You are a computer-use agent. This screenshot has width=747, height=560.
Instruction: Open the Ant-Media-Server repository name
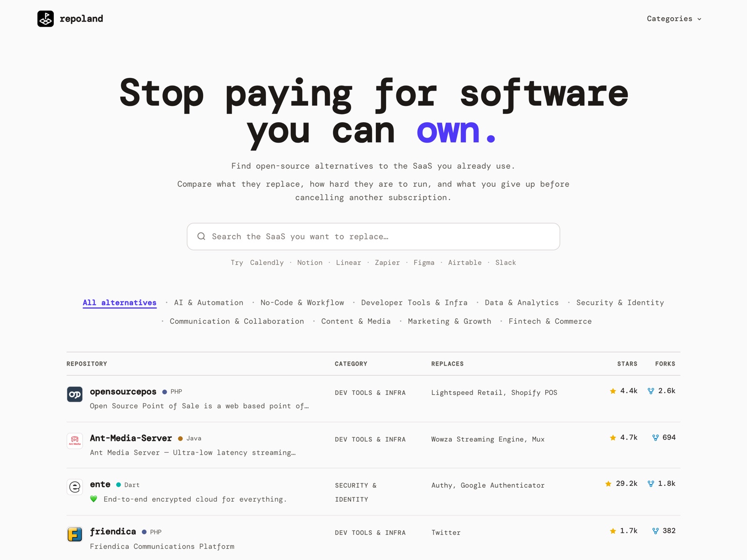[x=131, y=438]
